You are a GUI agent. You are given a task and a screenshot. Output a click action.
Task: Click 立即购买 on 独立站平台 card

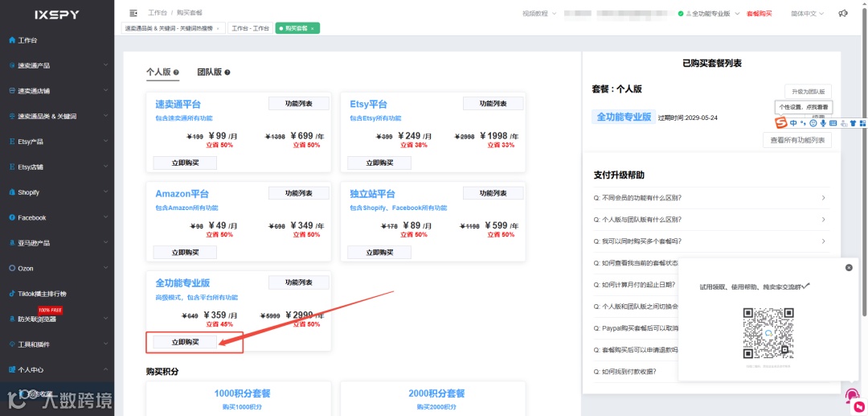point(379,253)
